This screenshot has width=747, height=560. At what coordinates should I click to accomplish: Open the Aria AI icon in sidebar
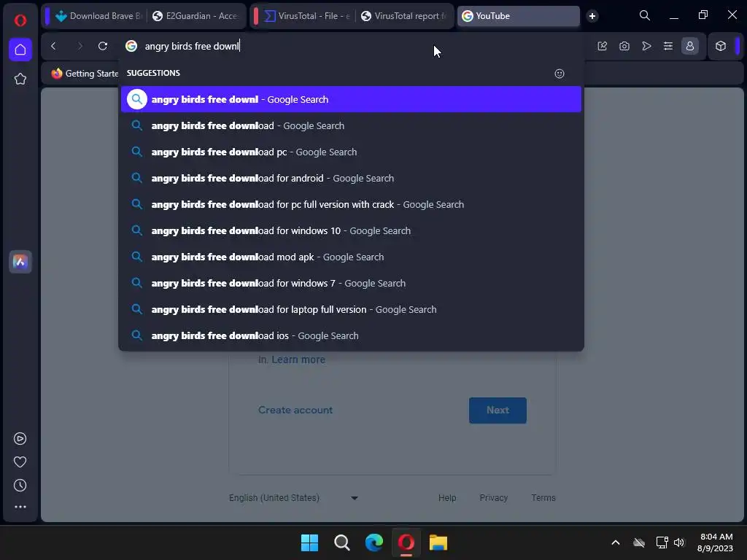(20, 262)
